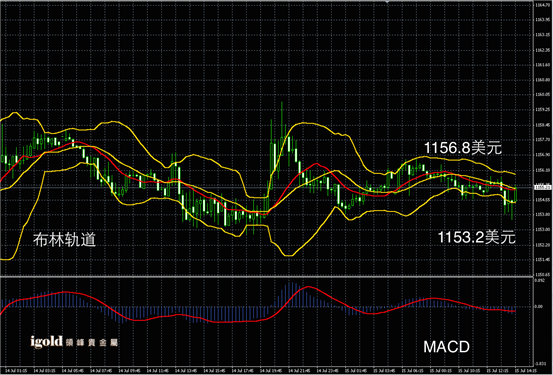This screenshot has width=553, height=375.
Task: Select the 15 Jul 14:15 time axis label
Action: [x=525, y=370]
